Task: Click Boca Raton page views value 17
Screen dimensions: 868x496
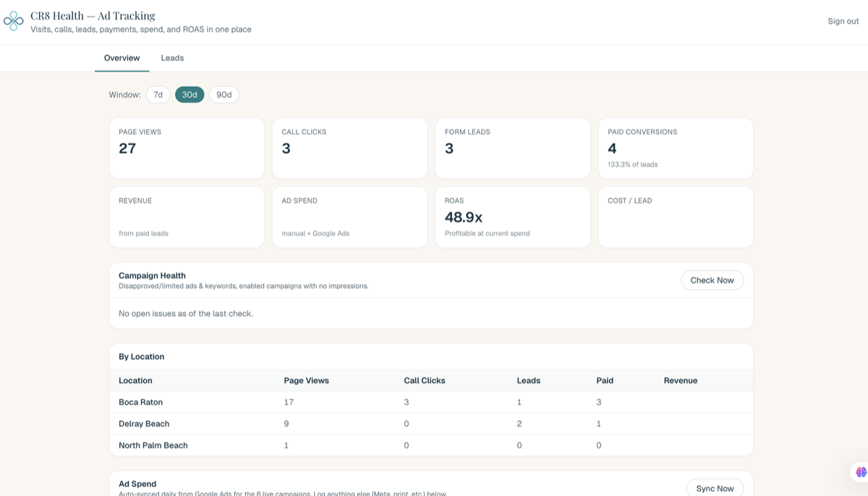Action: (x=289, y=402)
